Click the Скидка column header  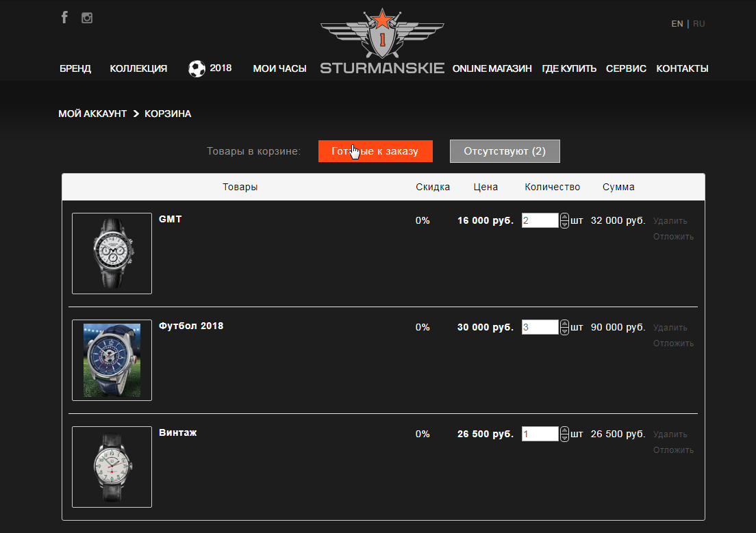(433, 187)
